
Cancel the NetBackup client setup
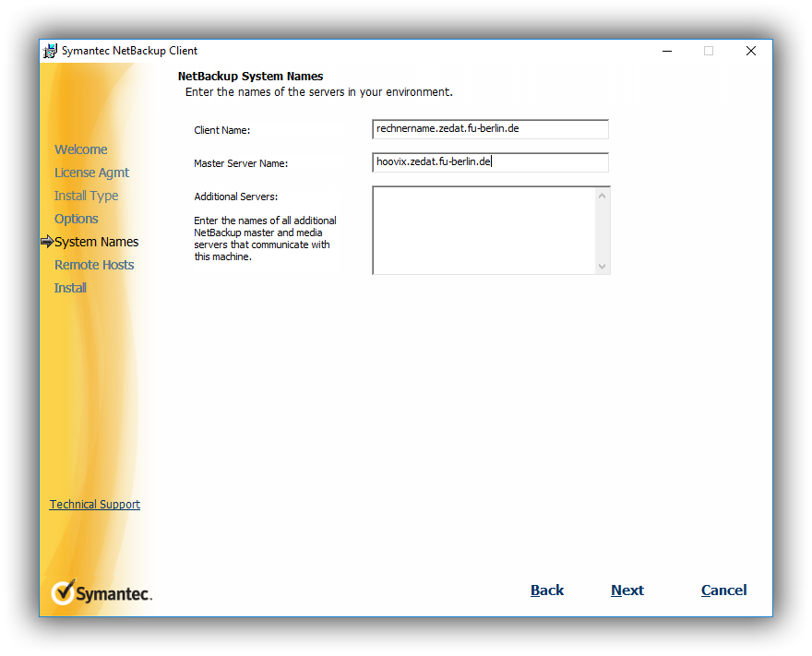[724, 590]
